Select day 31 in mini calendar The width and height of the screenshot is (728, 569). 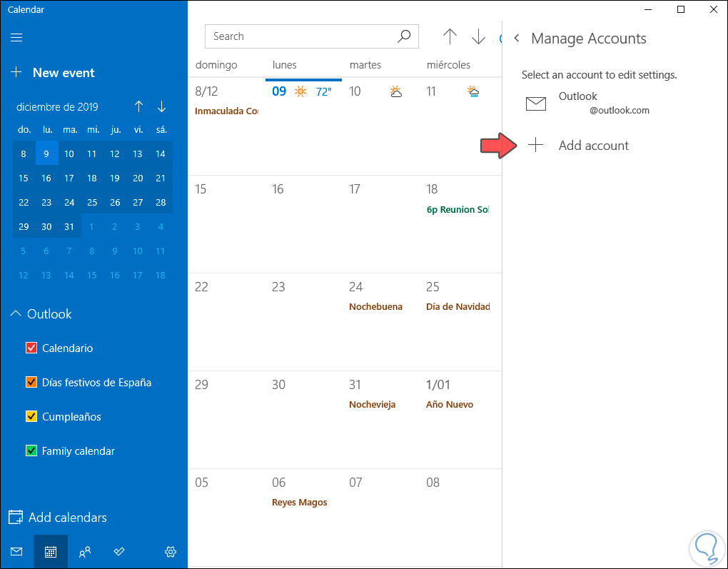[x=69, y=226]
